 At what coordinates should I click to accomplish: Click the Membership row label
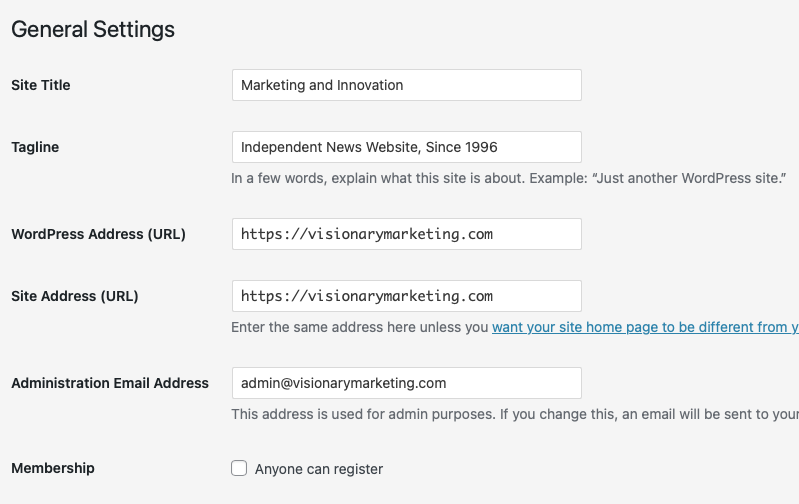[53, 468]
